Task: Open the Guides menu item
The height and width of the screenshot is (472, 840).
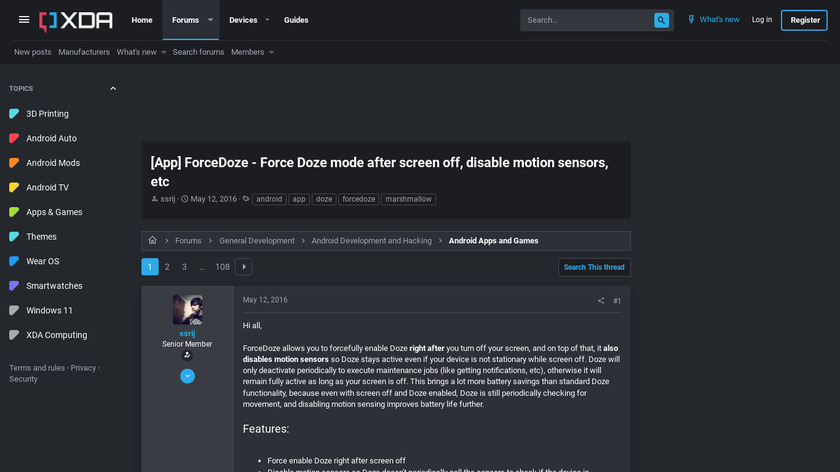Action: tap(296, 20)
